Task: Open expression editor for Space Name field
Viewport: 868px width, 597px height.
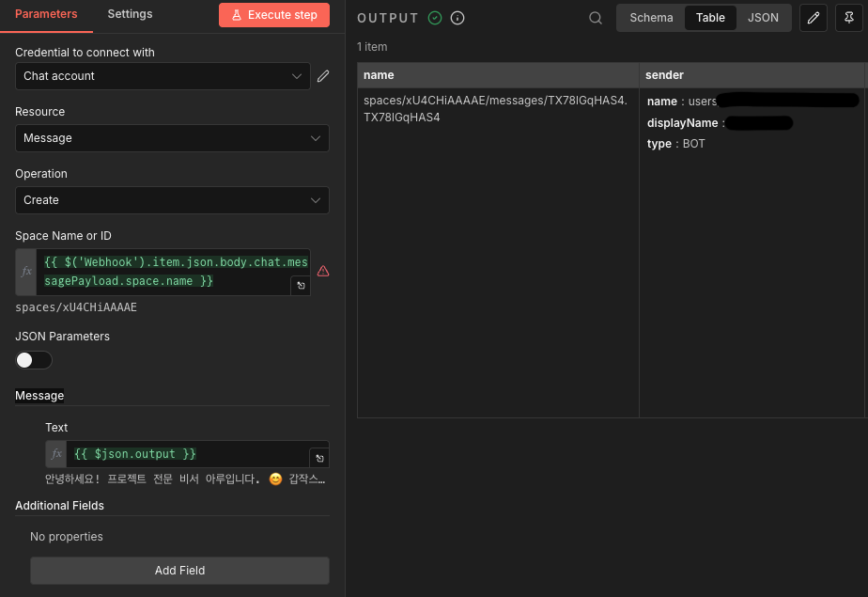Action: 301,286
